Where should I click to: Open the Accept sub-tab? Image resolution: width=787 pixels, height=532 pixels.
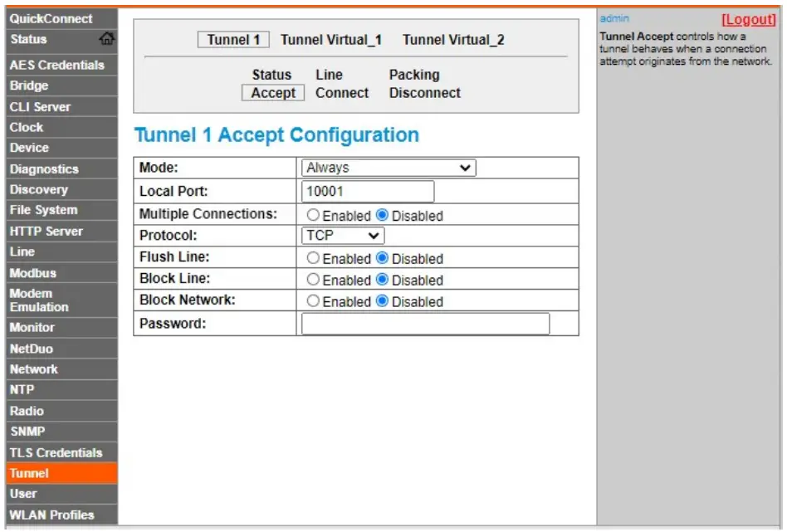coord(273,93)
